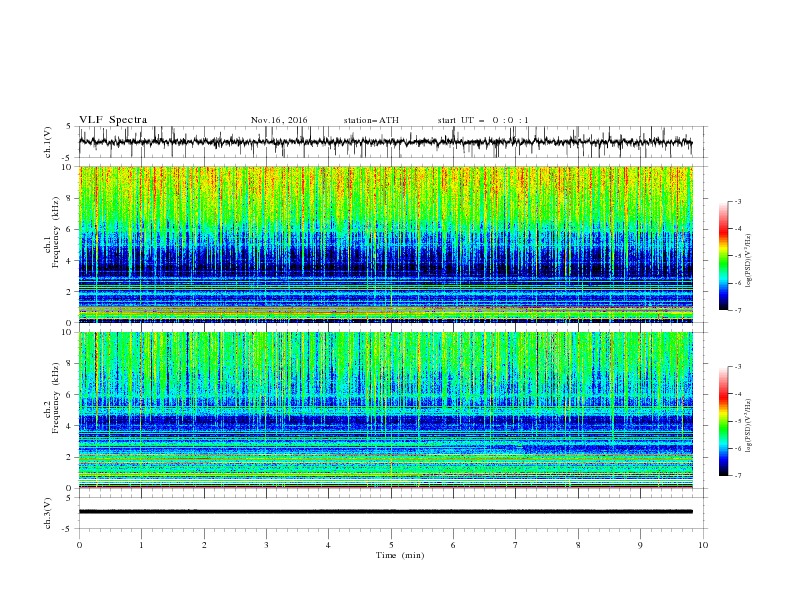Click tick label "5" on Time (min) axis
The height and width of the screenshot is (612, 792).
pos(391,545)
